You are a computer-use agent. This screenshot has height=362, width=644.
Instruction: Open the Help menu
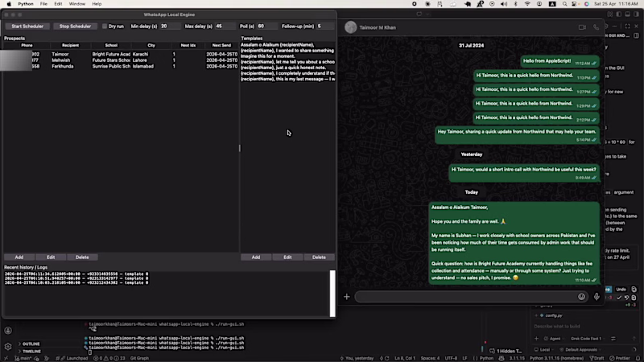[97, 4]
